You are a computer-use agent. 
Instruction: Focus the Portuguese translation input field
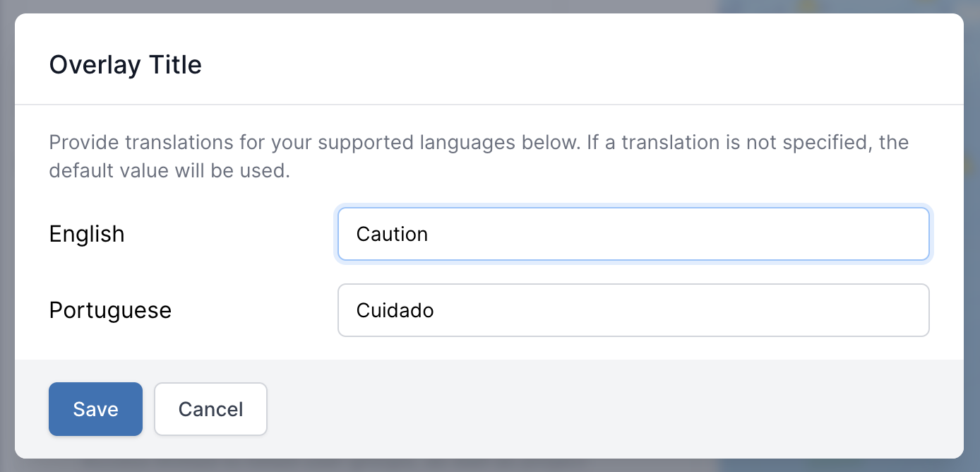[633, 310]
